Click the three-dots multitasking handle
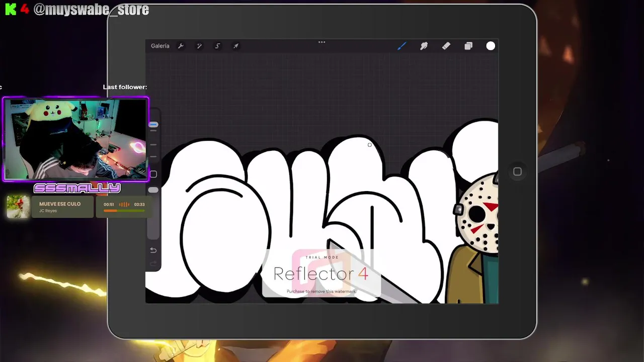Image resolution: width=644 pixels, height=362 pixels. (x=321, y=42)
